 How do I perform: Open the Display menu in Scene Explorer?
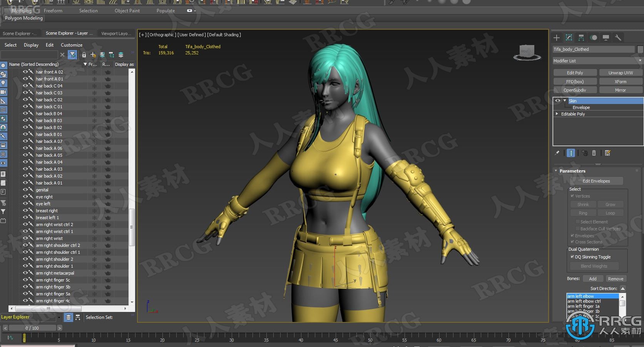point(31,45)
